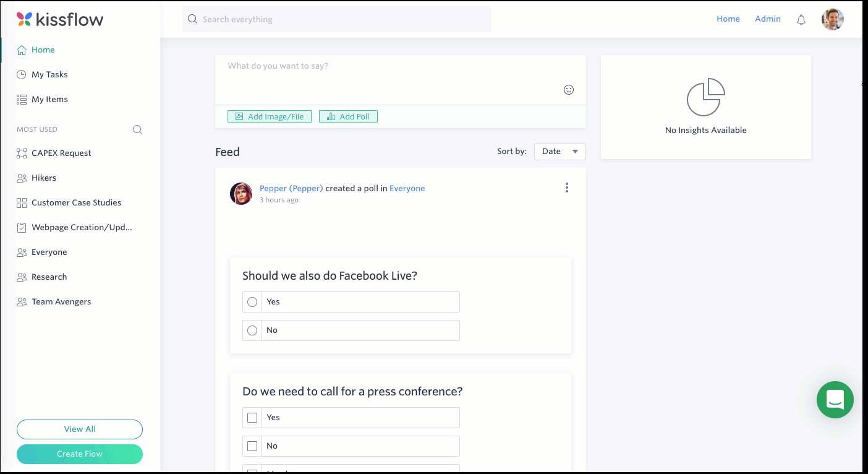Click the Feed heading

(x=228, y=152)
